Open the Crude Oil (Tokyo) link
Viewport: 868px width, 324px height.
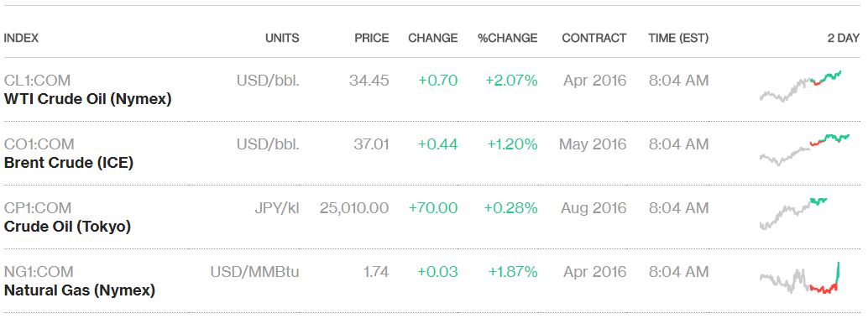tap(67, 227)
